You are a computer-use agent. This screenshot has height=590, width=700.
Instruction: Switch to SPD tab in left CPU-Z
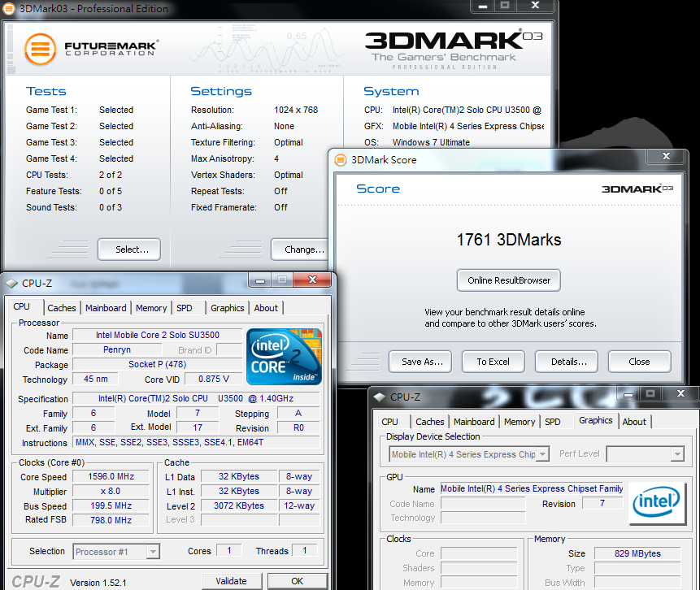point(185,308)
